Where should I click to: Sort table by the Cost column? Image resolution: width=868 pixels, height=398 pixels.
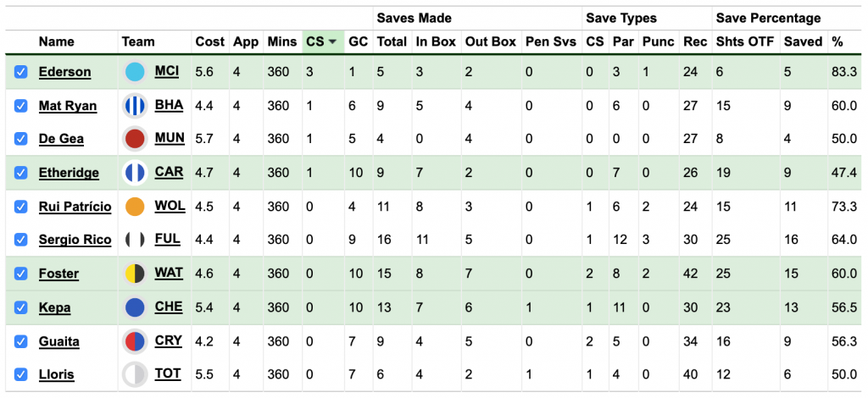click(209, 41)
